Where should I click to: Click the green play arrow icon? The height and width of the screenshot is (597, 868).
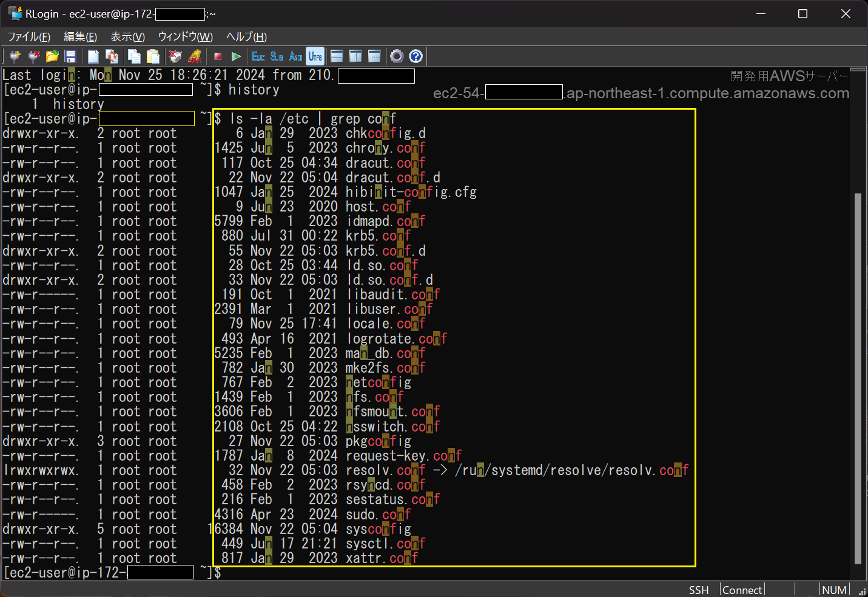point(236,56)
